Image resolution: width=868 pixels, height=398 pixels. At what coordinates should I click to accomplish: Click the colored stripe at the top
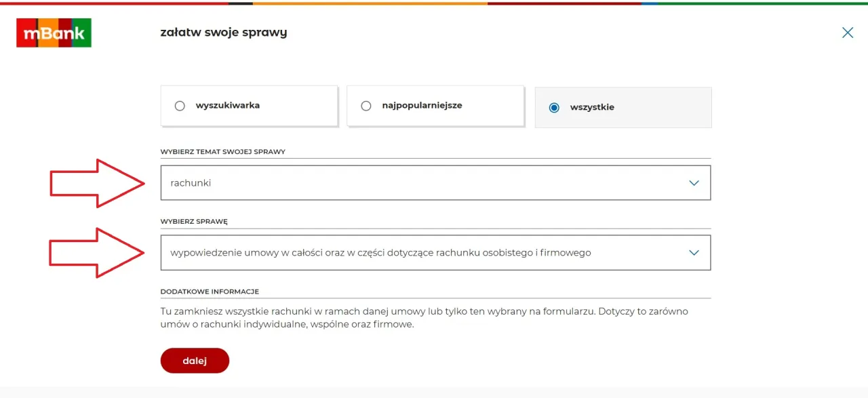[434, 2]
